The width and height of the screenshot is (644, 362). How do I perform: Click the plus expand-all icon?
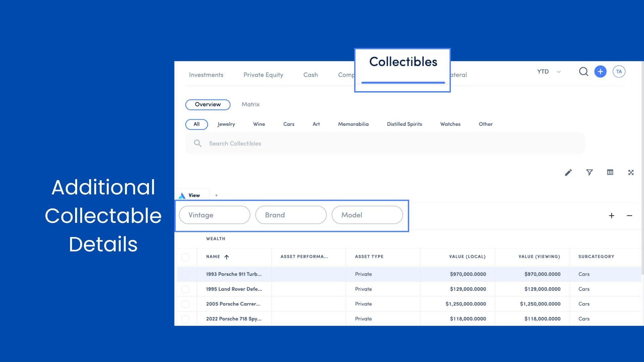pos(611,216)
